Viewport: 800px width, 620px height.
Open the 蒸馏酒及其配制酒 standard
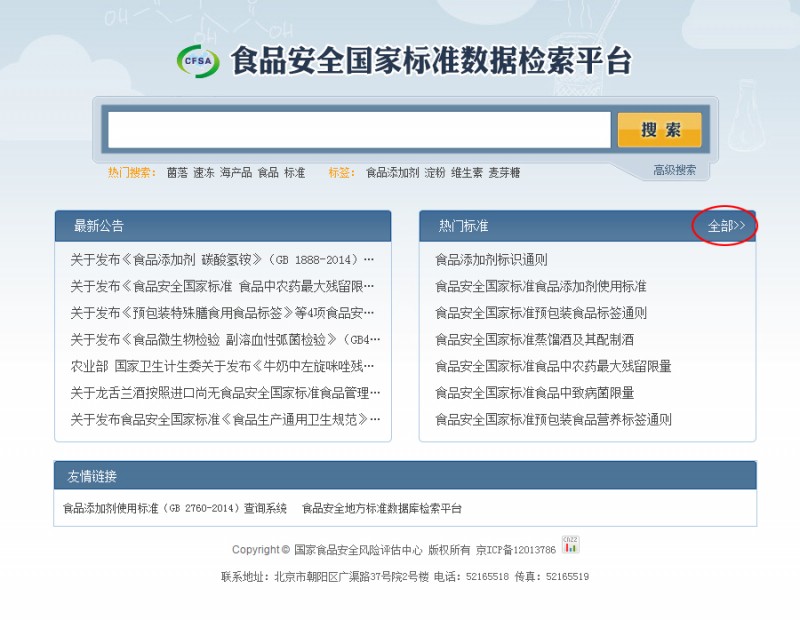pos(534,340)
